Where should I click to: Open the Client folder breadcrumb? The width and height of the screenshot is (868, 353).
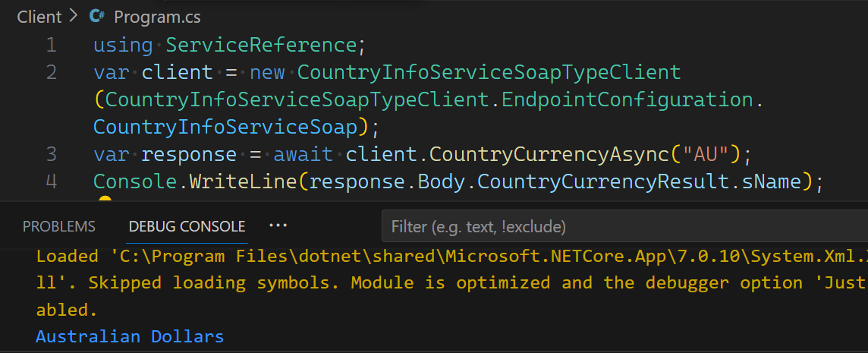39,17
